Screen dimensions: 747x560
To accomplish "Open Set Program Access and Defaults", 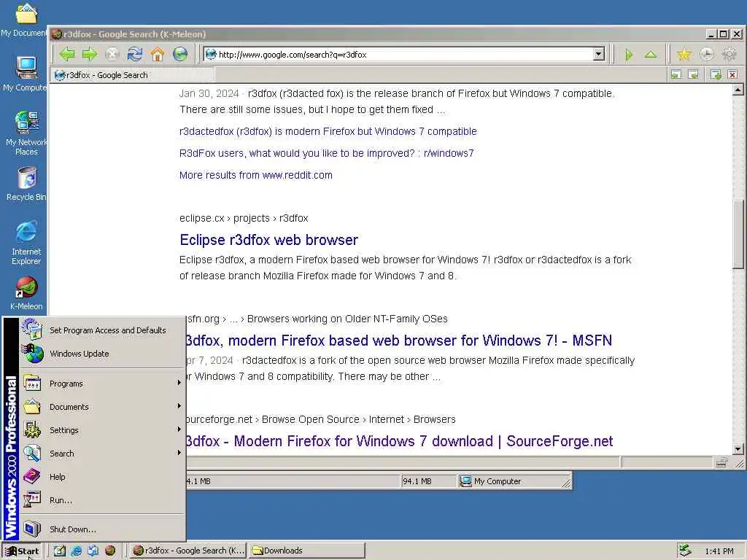I will click(102, 330).
